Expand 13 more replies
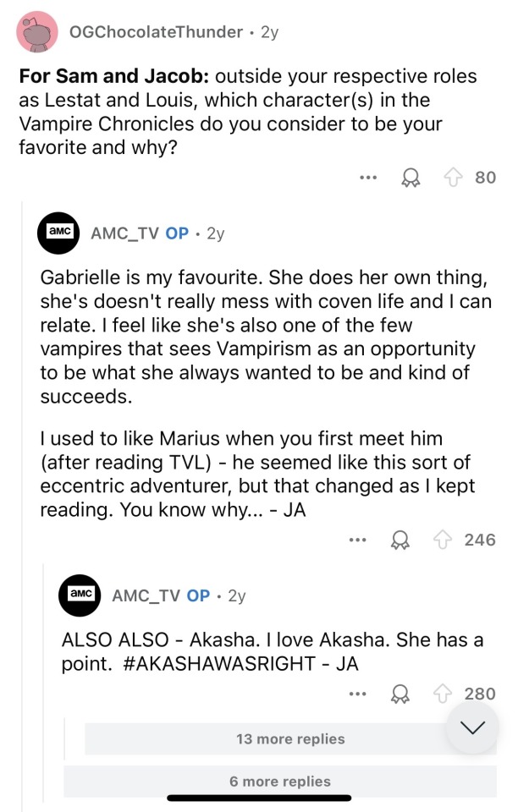 tap(290, 738)
